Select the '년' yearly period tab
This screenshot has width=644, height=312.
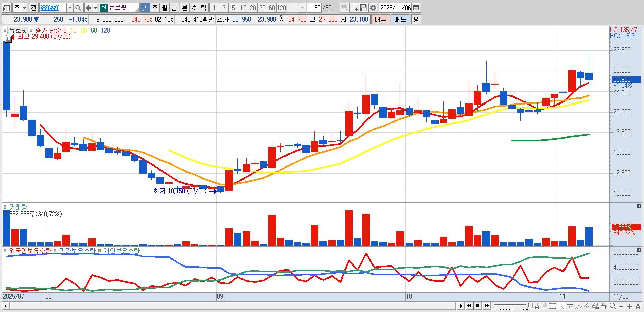174,8
